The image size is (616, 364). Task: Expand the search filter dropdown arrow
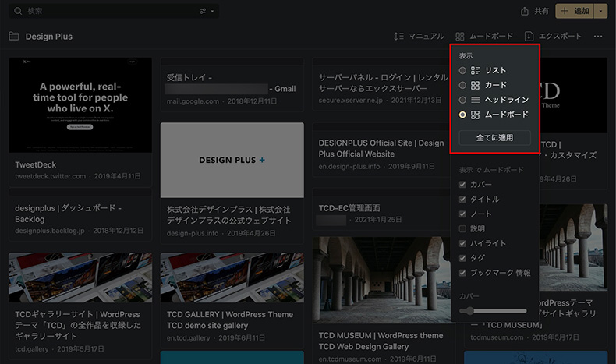(x=213, y=11)
